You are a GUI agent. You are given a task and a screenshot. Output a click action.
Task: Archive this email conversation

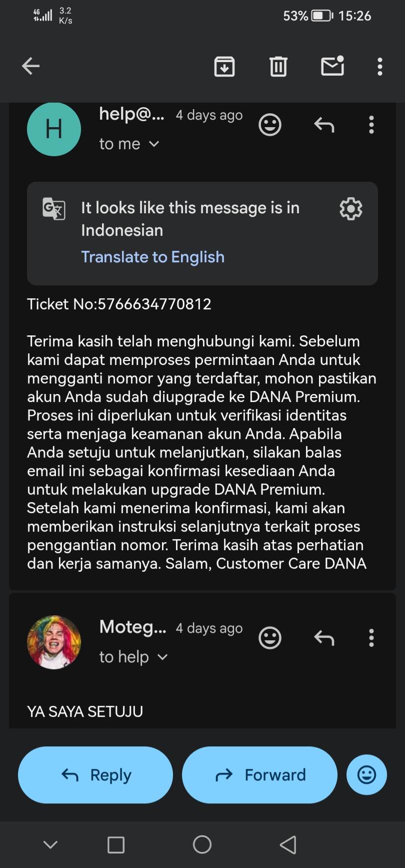tap(224, 67)
